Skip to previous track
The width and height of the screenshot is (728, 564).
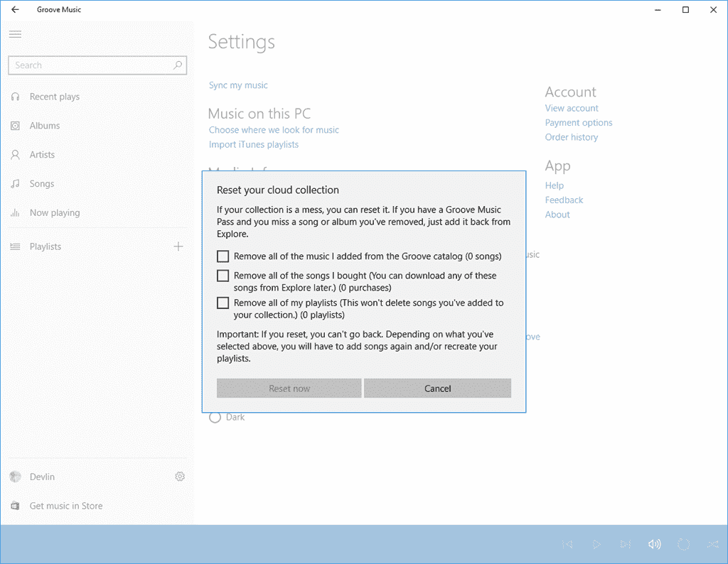(x=567, y=544)
